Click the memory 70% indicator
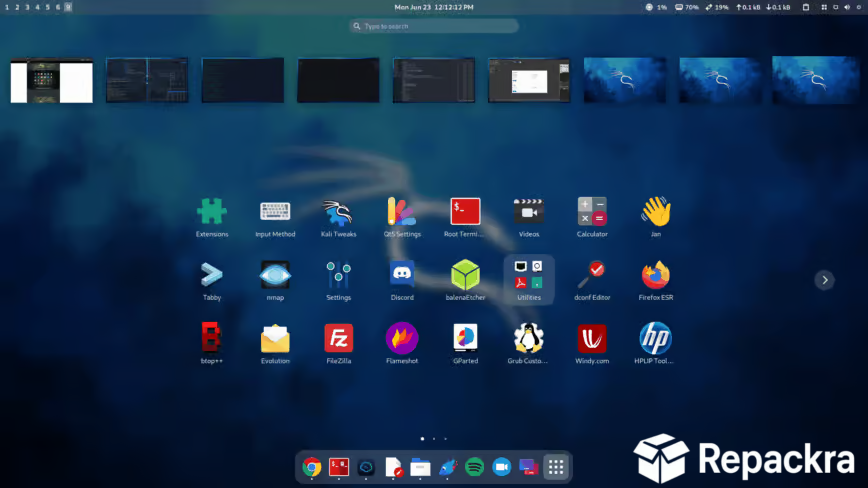This screenshot has height=488, width=868. pyautogui.click(x=686, y=7)
